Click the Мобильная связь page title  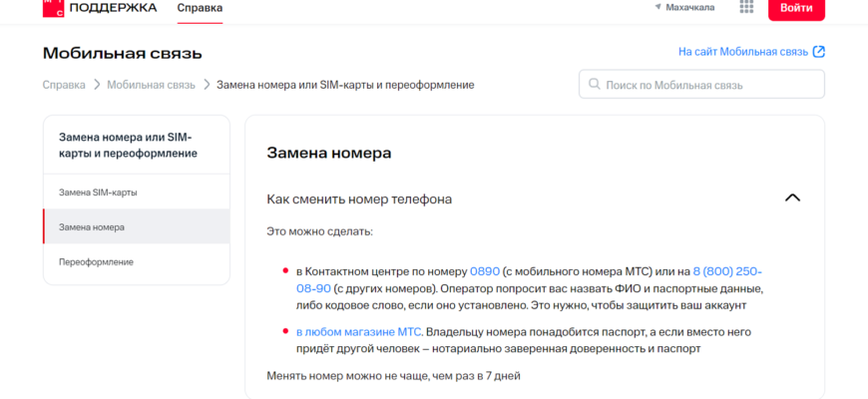point(123,53)
